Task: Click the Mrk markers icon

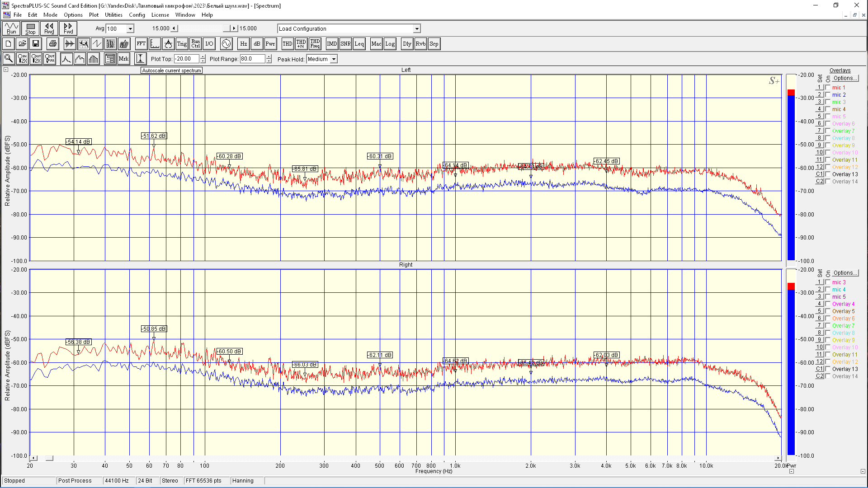Action: [x=123, y=59]
